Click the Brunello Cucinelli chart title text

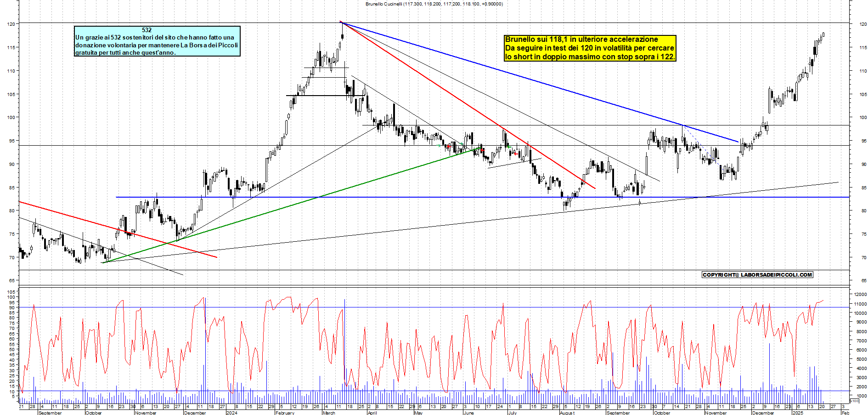click(x=434, y=4)
